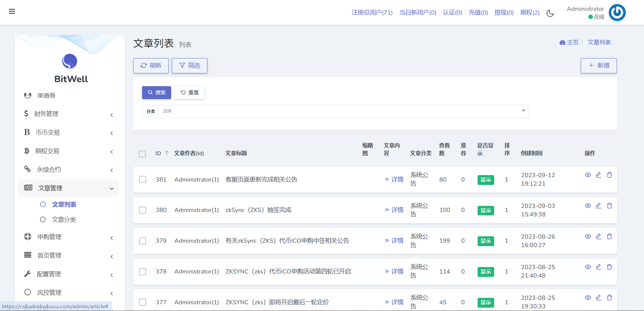Check the checkbox for article 381
644x311 pixels.
point(143,180)
